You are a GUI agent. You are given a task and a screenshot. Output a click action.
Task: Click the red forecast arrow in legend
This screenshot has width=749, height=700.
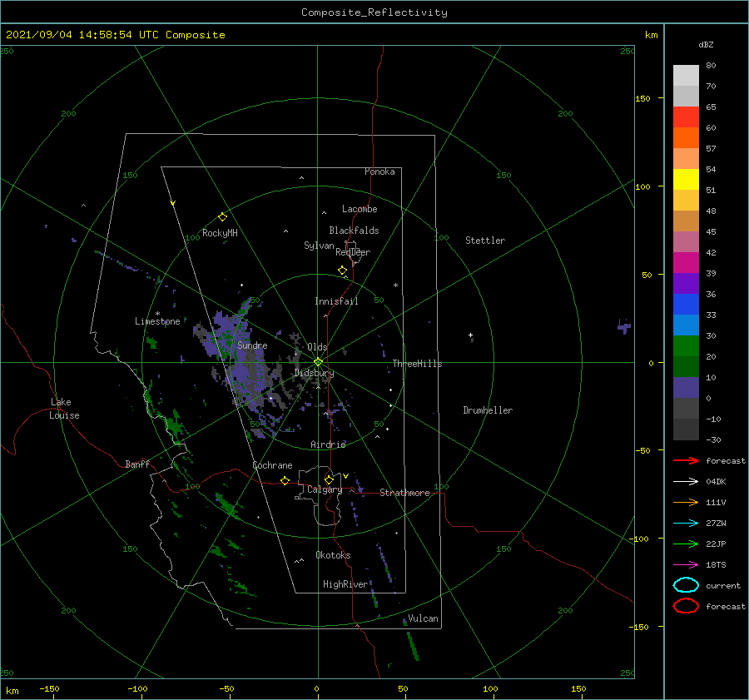point(686,460)
